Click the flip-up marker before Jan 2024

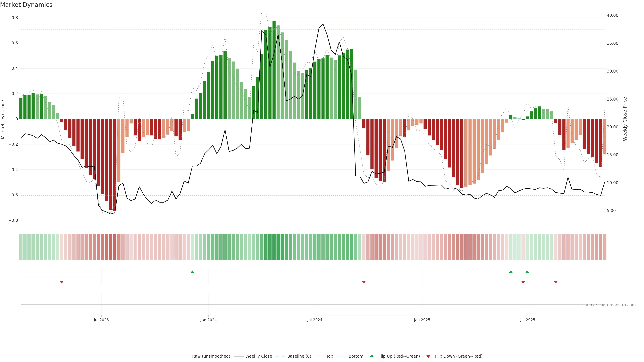click(x=192, y=272)
